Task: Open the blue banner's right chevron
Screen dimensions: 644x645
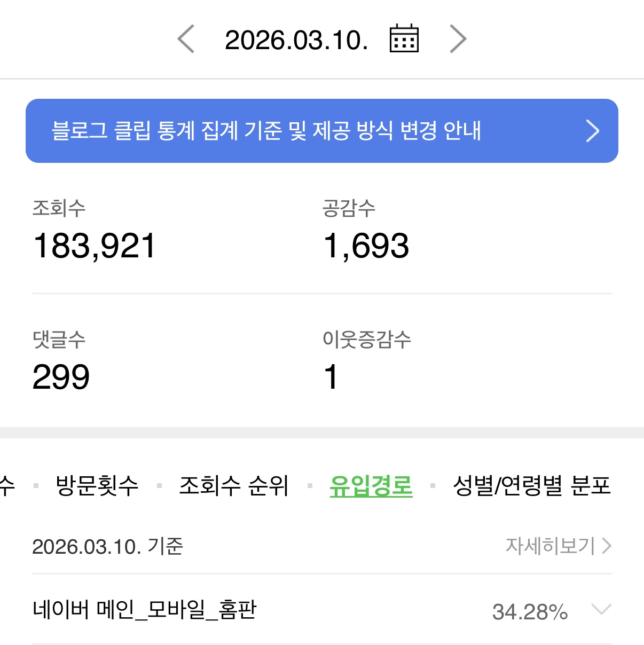Action: click(592, 131)
